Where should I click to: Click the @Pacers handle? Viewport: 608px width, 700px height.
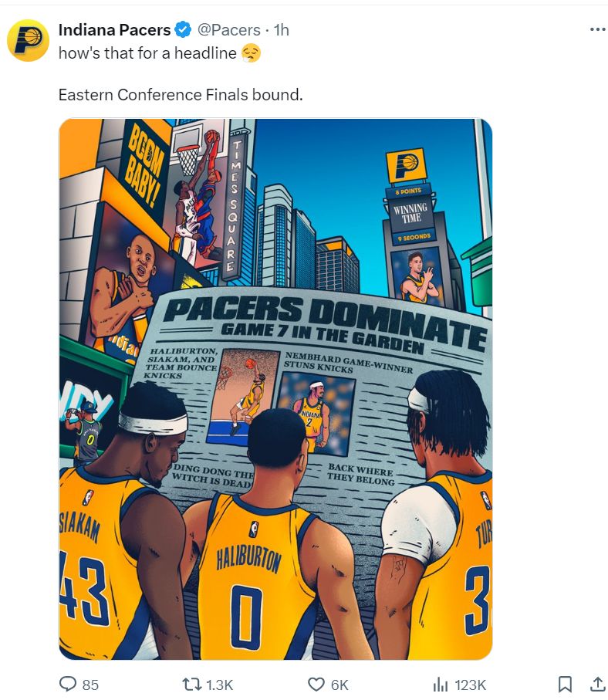click(228, 30)
